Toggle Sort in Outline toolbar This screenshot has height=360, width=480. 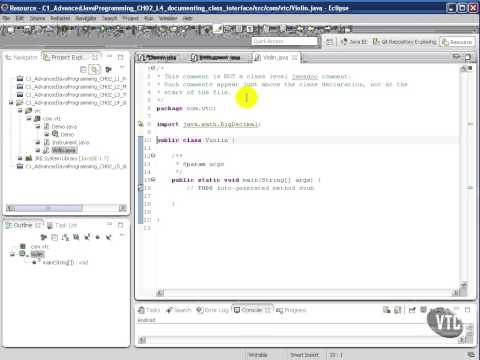pyautogui.click(x=65, y=237)
